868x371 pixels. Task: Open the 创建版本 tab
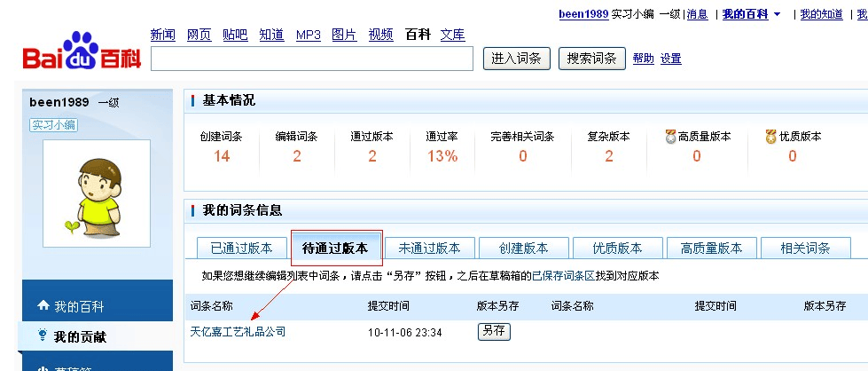tap(523, 248)
